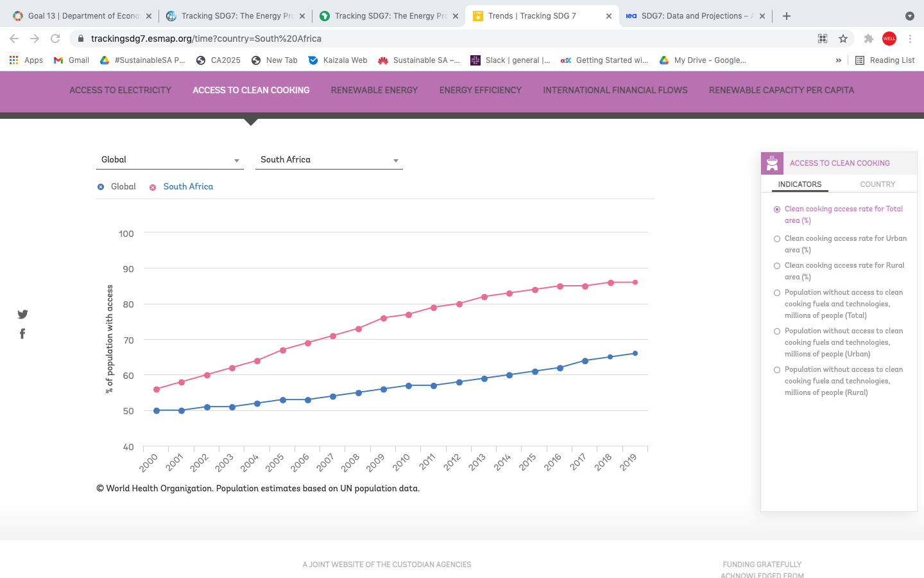The width and height of the screenshot is (924, 578).
Task: Open the Renewable Energy menu item
Action: 374,91
